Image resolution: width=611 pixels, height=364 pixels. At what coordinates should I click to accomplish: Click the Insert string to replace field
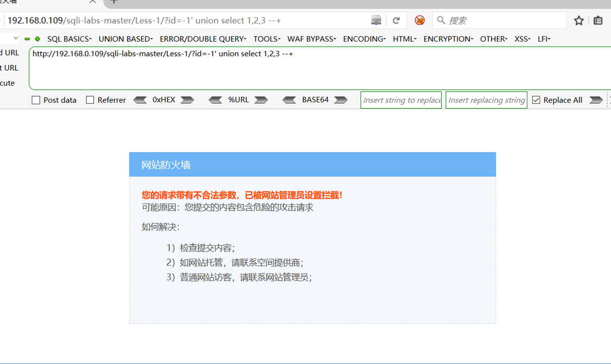[x=401, y=100]
